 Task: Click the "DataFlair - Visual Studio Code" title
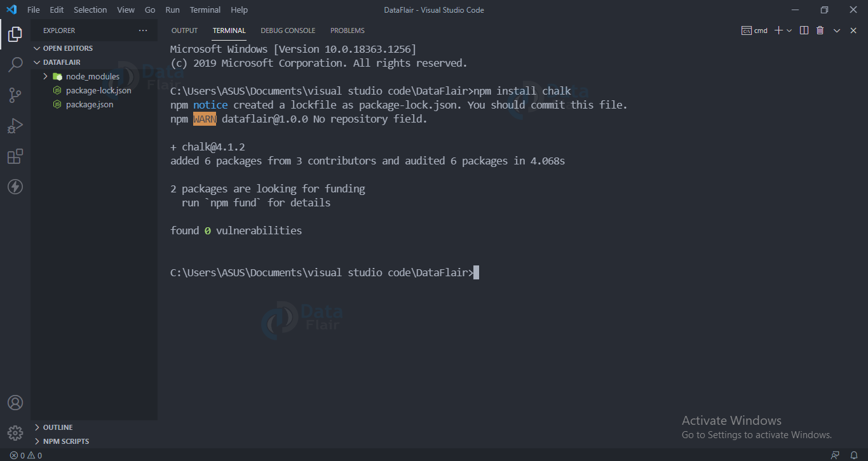(434, 10)
